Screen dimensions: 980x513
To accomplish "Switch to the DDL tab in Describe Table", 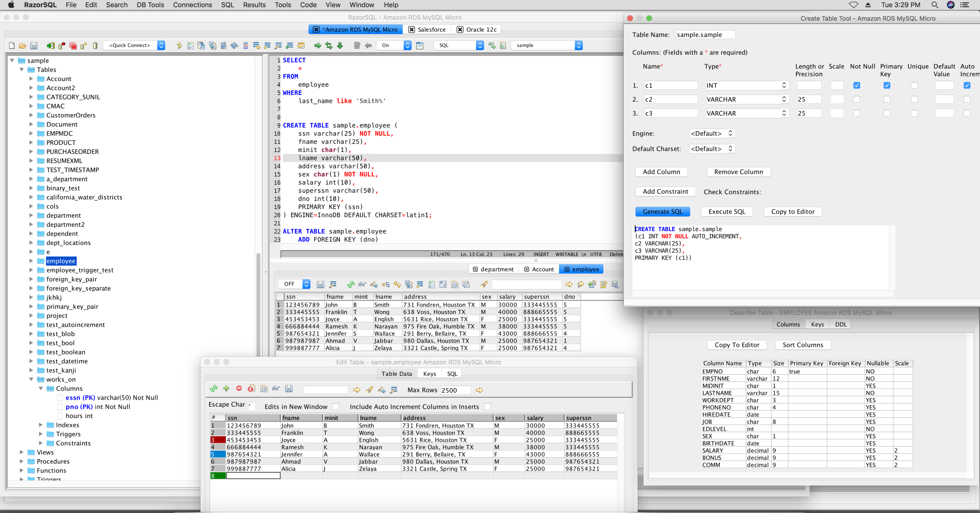I will (x=841, y=324).
